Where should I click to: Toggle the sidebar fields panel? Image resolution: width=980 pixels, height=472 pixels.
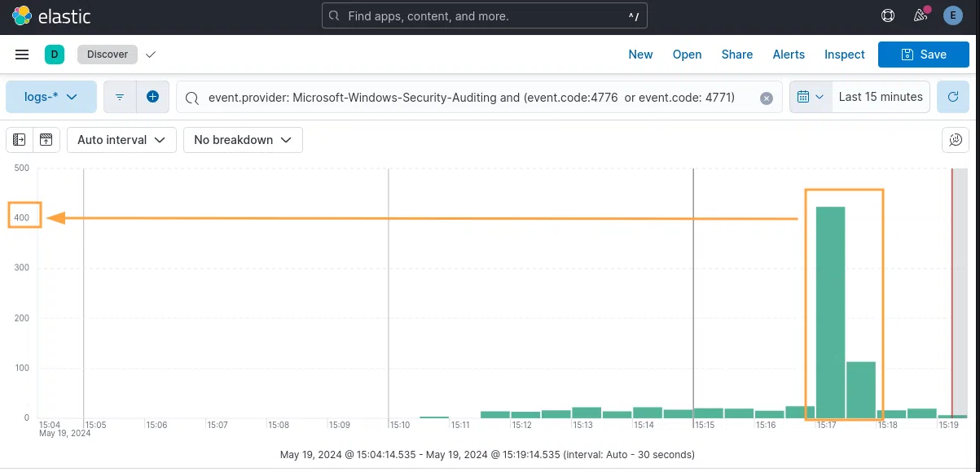pyautogui.click(x=20, y=140)
